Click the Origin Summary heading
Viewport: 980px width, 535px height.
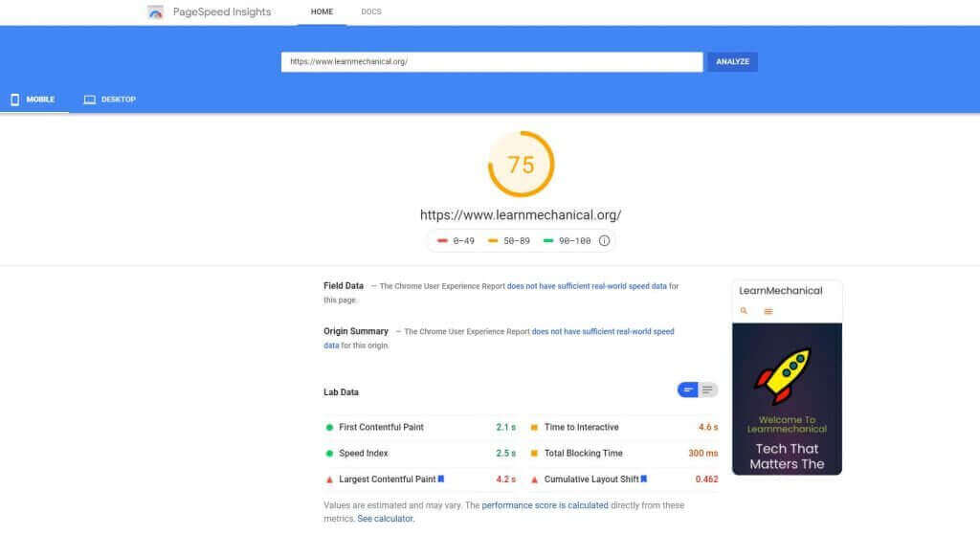coord(356,331)
